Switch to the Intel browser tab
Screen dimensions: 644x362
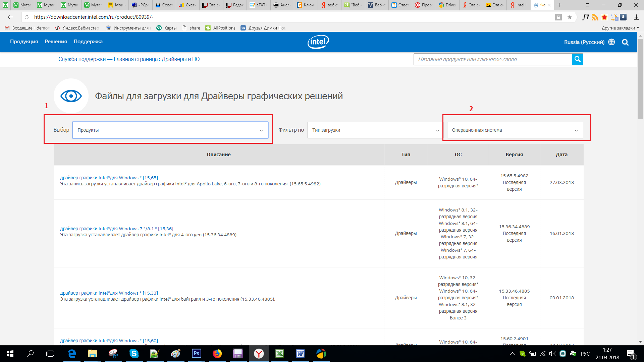click(x=519, y=5)
